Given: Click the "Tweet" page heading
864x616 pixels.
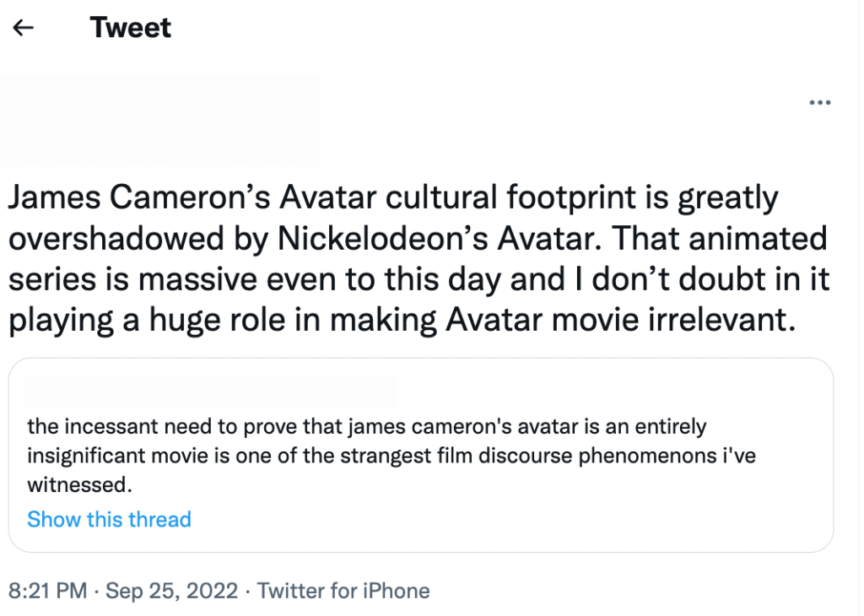Looking at the screenshot, I should [131, 28].
